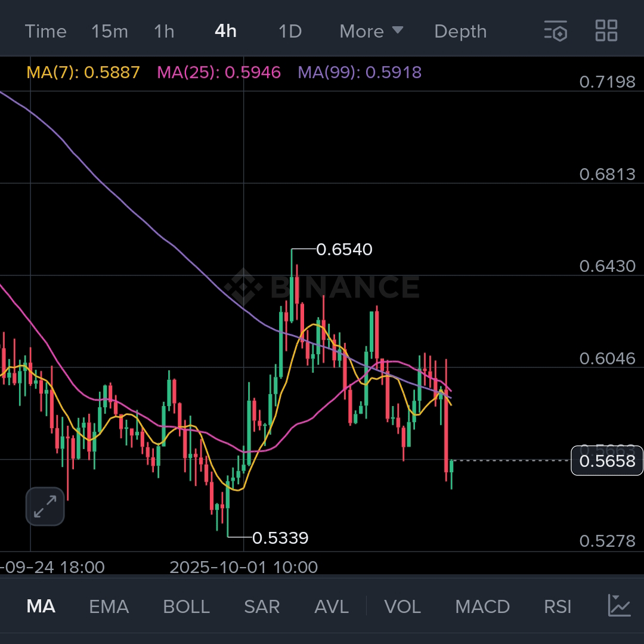
Task: Switch to Time line chart interval
Action: click(45, 32)
